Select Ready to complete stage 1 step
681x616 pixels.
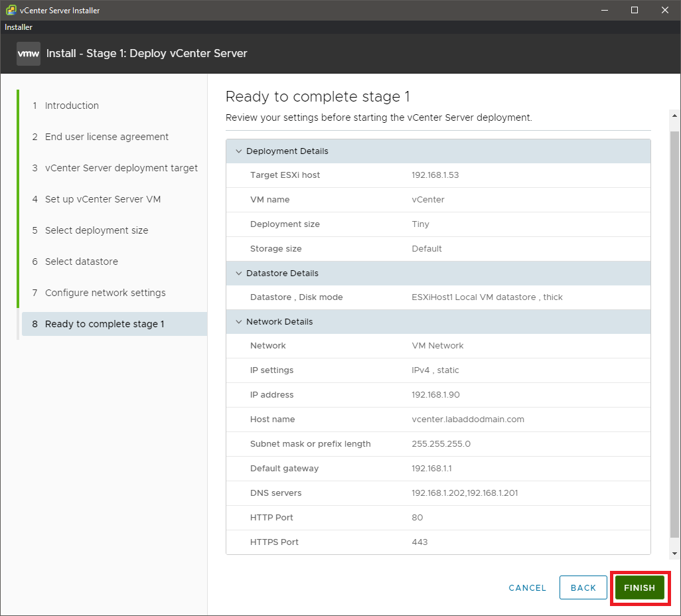tap(104, 324)
